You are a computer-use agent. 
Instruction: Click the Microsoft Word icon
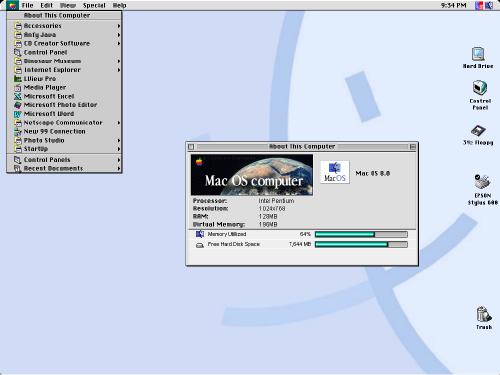[18, 114]
